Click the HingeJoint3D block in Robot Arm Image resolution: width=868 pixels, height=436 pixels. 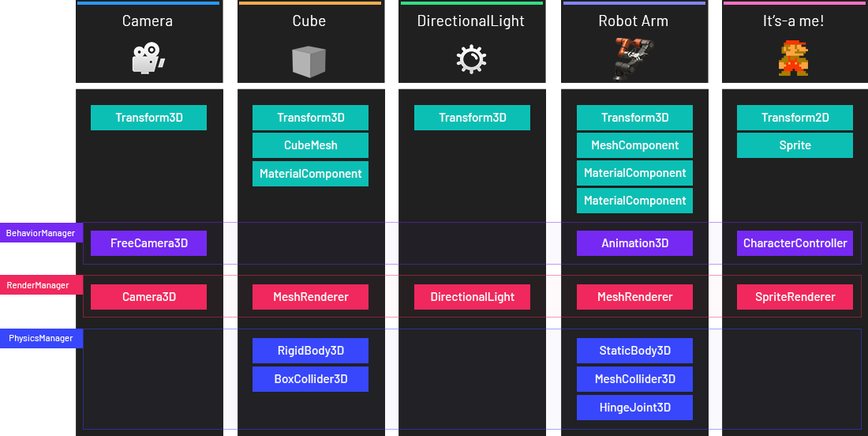point(634,408)
